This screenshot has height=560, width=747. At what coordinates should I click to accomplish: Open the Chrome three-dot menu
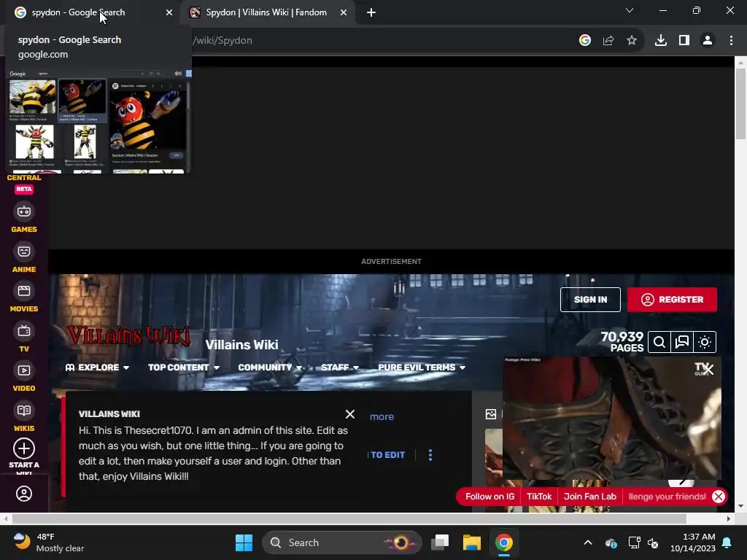point(731,41)
